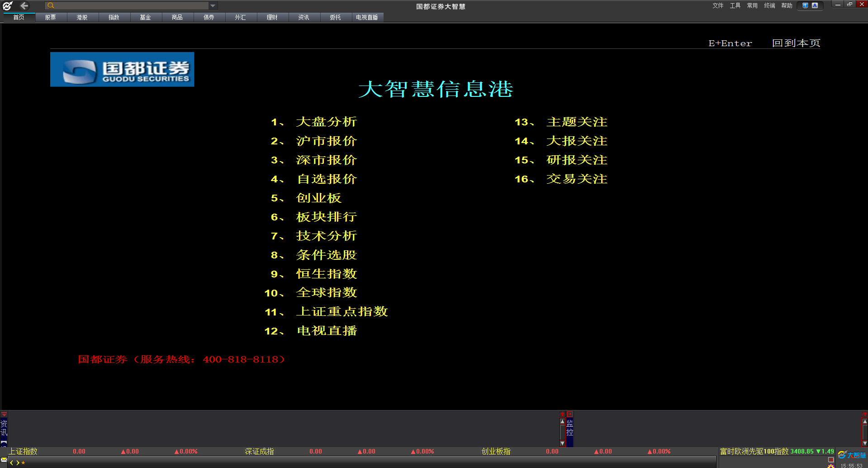Open the 终端 menu
This screenshot has height=468, width=868.
click(769, 5)
